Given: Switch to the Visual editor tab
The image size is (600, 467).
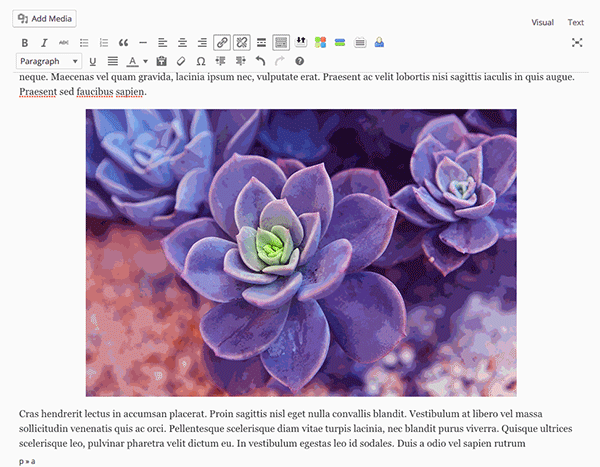Looking at the screenshot, I should point(542,22).
